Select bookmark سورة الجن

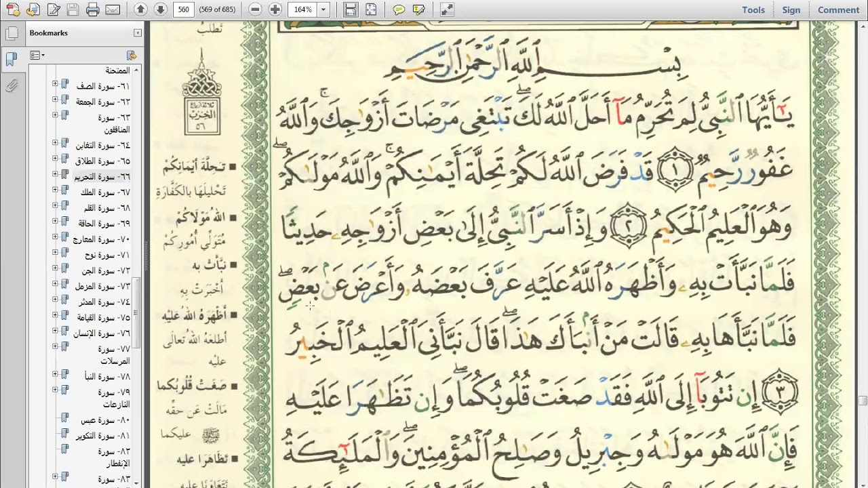(106, 271)
